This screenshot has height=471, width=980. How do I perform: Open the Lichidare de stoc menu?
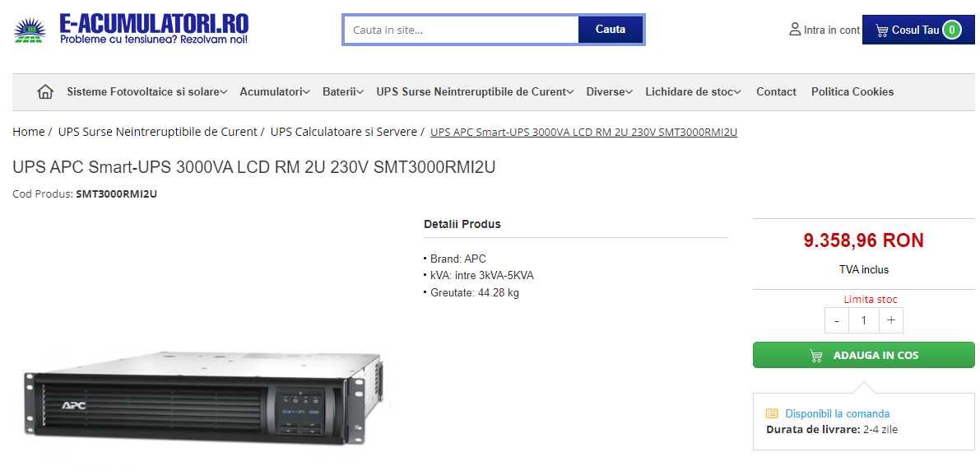click(x=693, y=92)
